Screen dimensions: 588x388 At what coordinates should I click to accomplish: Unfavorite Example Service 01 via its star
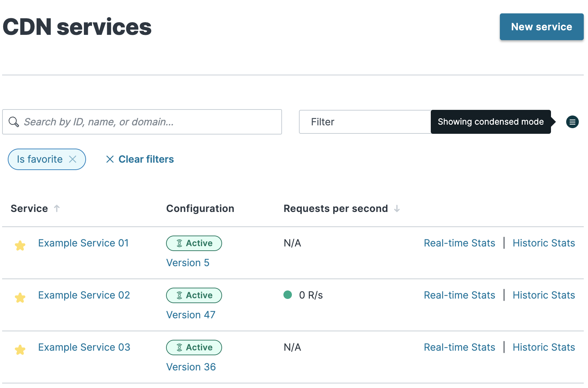pos(20,245)
